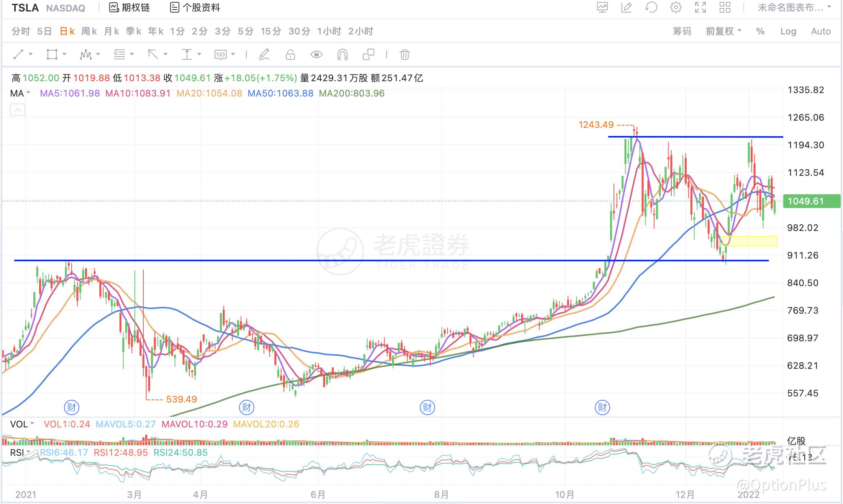Toggle the Auto scale button
The width and height of the screenshot is (843, 504).
821,31
